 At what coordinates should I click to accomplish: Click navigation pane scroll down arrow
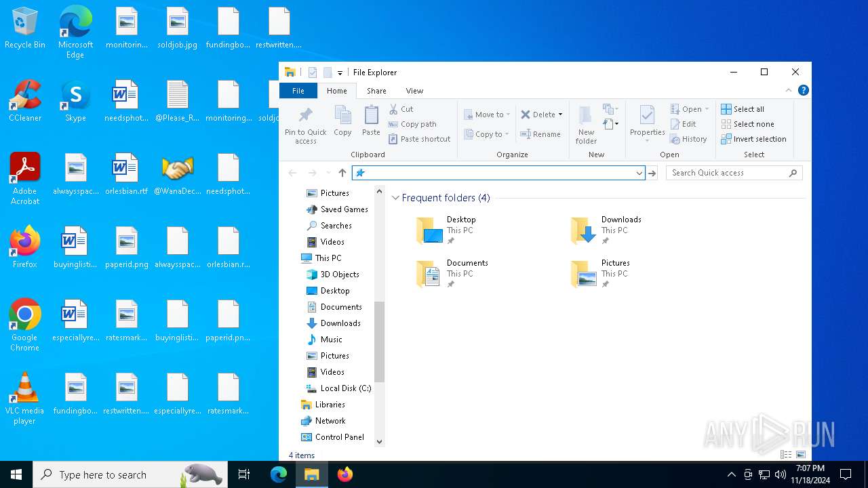[379, 441]
